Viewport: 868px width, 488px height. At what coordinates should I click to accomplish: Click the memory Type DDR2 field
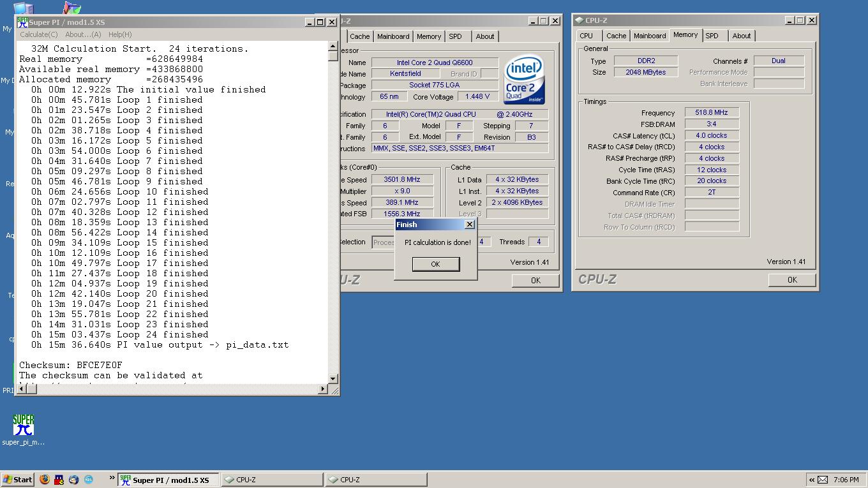[646, 61]
